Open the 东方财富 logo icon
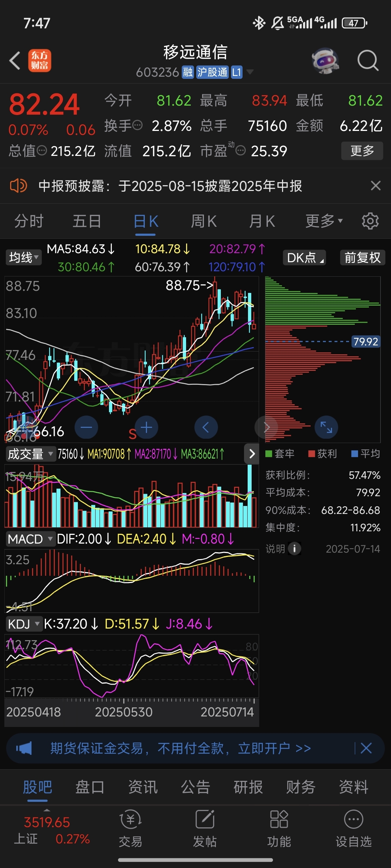This screenshot has height=868, width=391. point(40,60)
